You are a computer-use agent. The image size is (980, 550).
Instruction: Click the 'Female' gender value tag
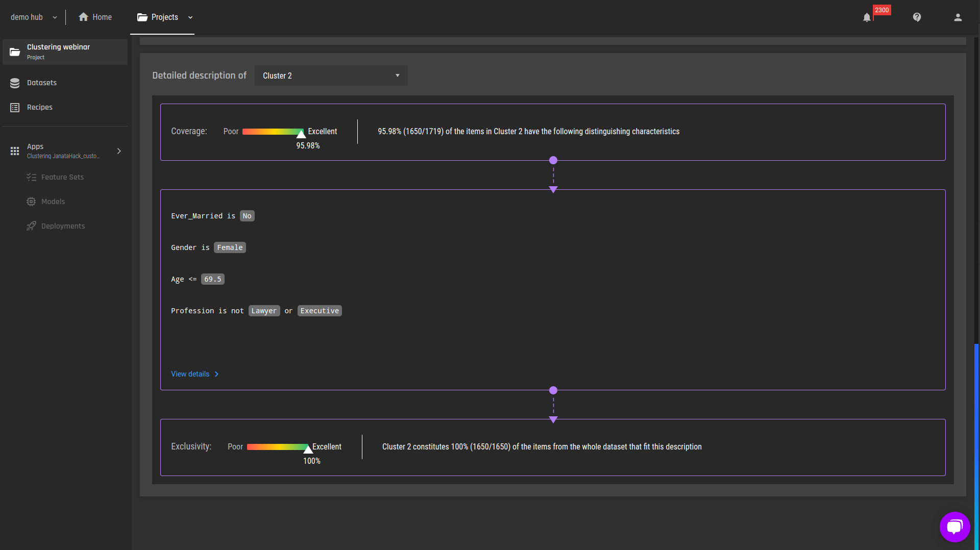click(x=230, y=247)
